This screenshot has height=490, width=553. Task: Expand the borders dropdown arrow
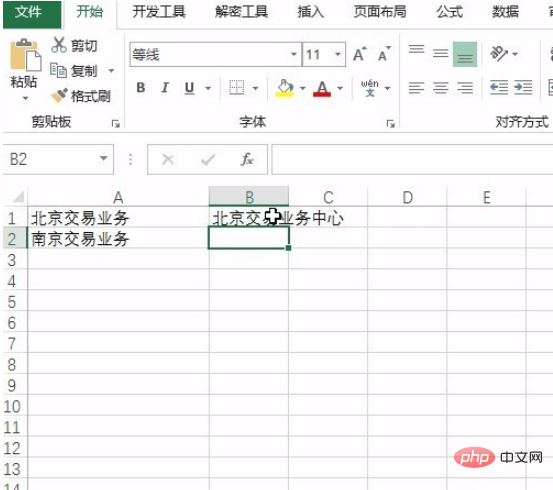click(255, 88)
